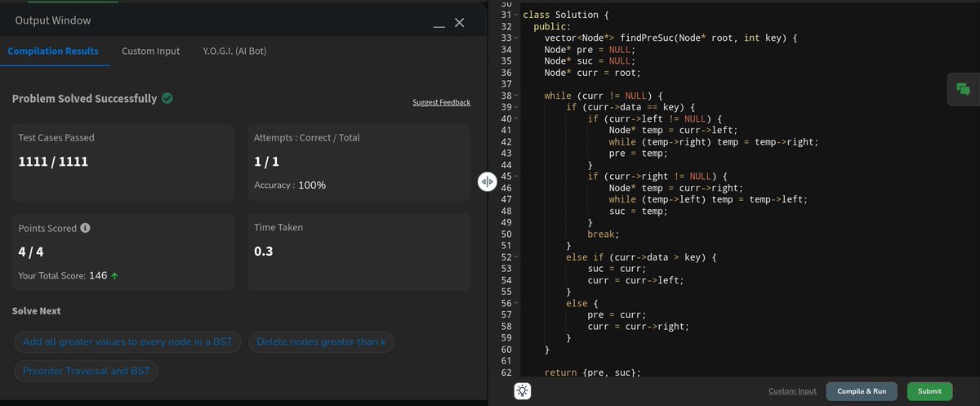
Task: Click the 'Accuracy : 100%' text
Action: point(290,185)
